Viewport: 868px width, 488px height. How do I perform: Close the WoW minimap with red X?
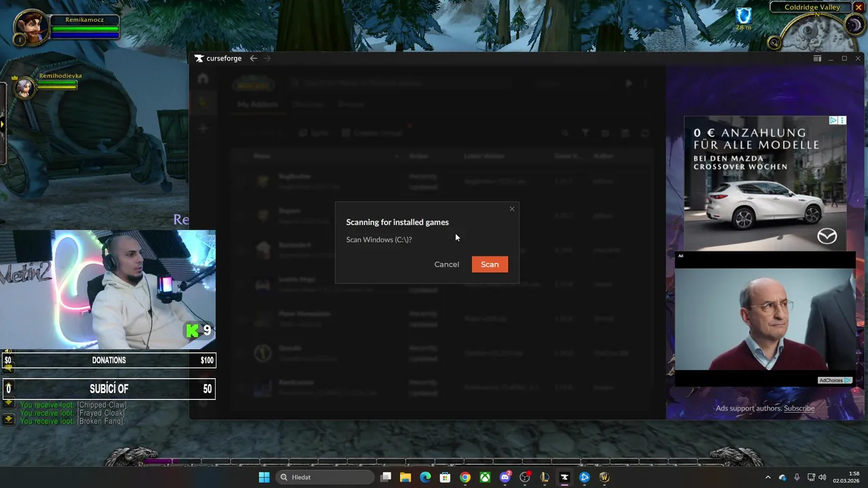(x=859, y=7)
